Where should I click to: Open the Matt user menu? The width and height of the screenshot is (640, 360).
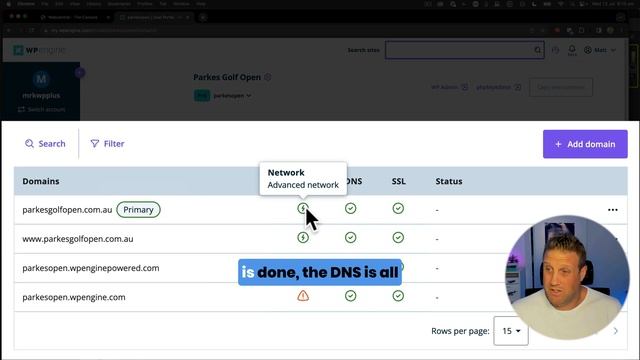click(x=599, y=50)
